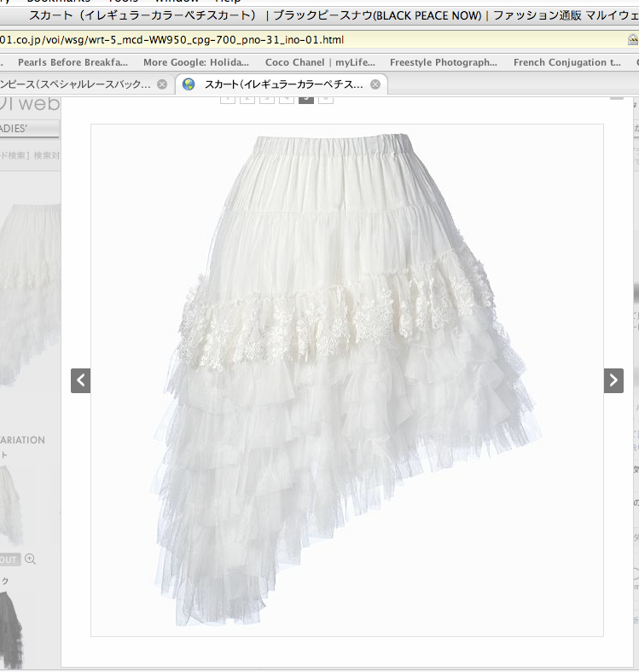Open the More Google: Holida... bookmark
Screen dimensions: 639x672
coord(196,62)
